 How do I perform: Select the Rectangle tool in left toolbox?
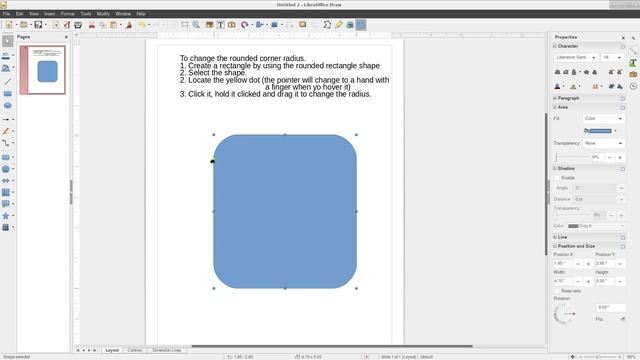click(7, 94)
